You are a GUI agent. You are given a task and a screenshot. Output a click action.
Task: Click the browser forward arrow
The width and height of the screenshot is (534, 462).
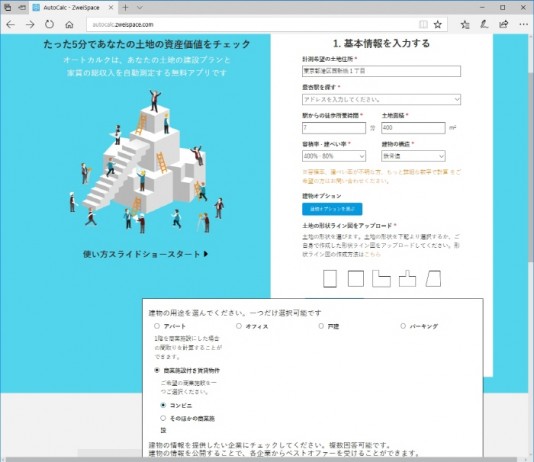click(x=30, y=25)
